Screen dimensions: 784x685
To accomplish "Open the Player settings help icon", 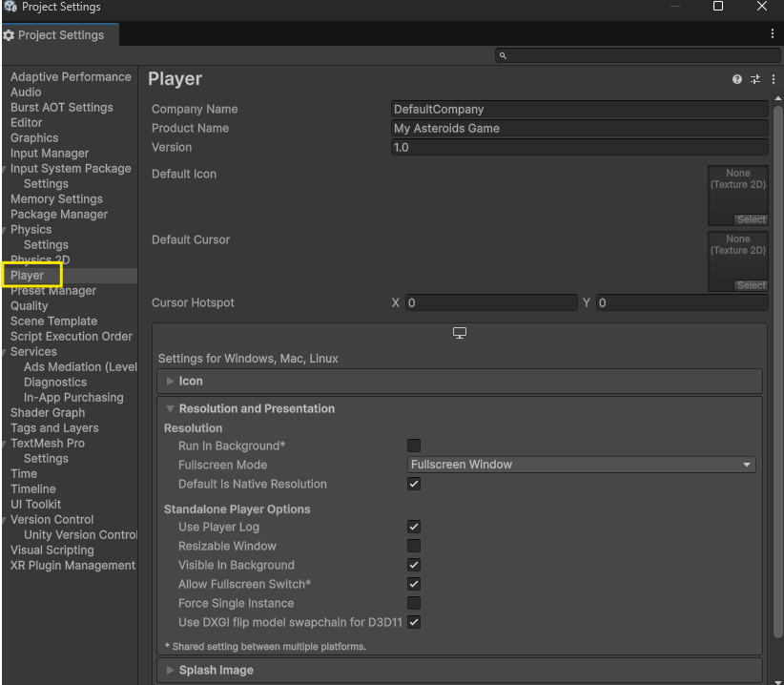I will point(736,79).
